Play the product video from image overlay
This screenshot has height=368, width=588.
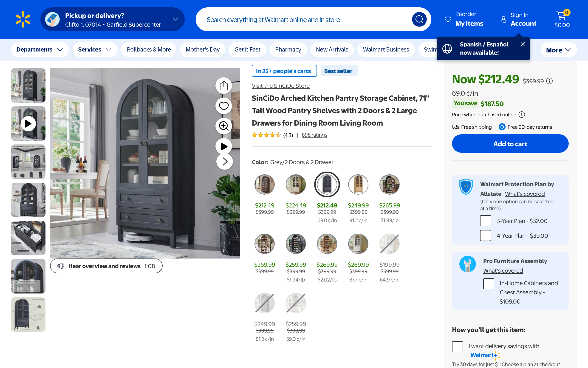pyautogui.click(x=224, y=146)
